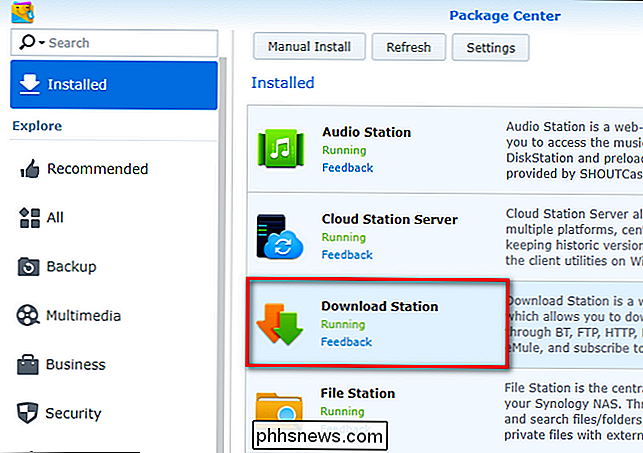Refresh the package list
The image size is (643, 453).
408,47
